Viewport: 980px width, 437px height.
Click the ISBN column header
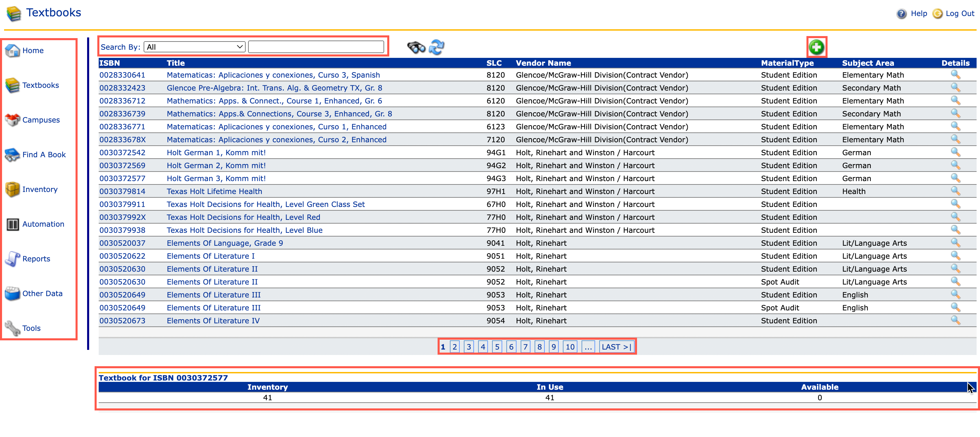click(x=110, y=63)
